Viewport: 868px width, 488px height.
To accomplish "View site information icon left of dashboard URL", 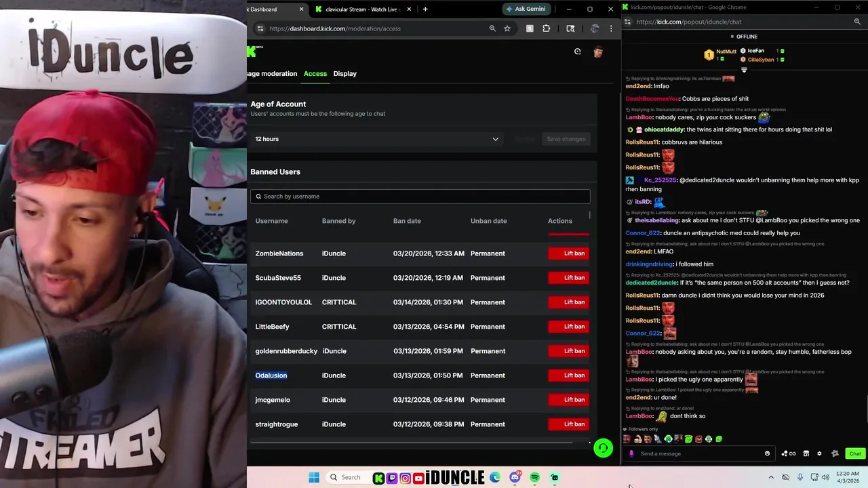I will pyautogui.click(x=260, y=28).
